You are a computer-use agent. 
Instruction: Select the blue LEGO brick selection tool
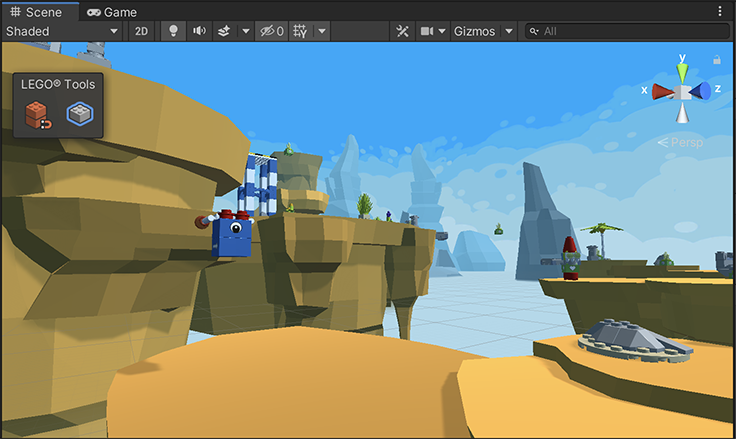click(79, 116)
